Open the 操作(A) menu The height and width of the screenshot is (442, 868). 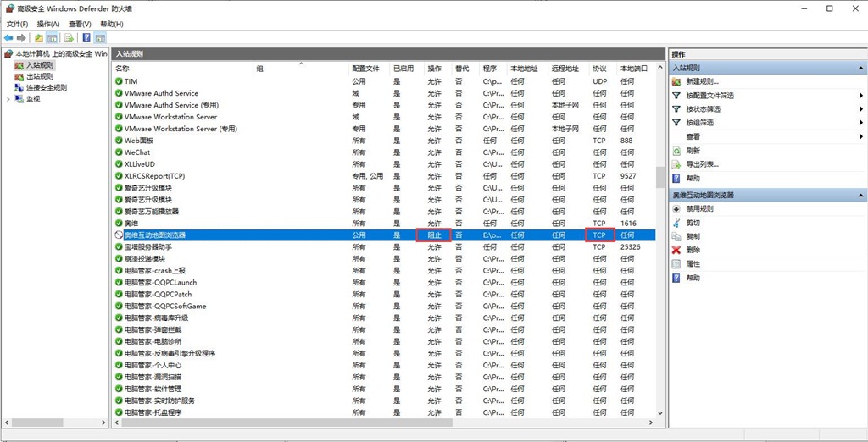(x=47, y=24)
